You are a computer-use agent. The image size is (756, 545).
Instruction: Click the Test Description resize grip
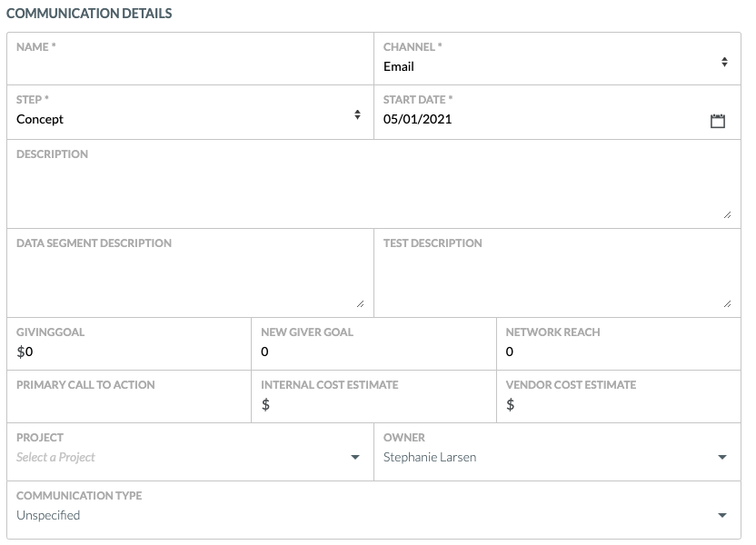click(x=727, y=303)
